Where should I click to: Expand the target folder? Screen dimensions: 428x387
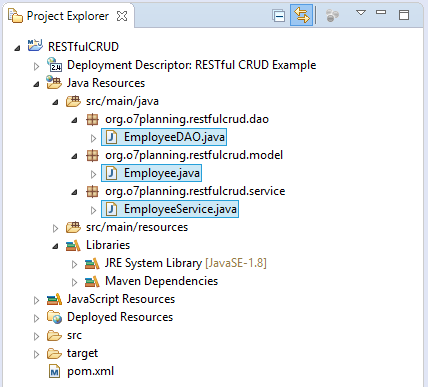(36, 354)
